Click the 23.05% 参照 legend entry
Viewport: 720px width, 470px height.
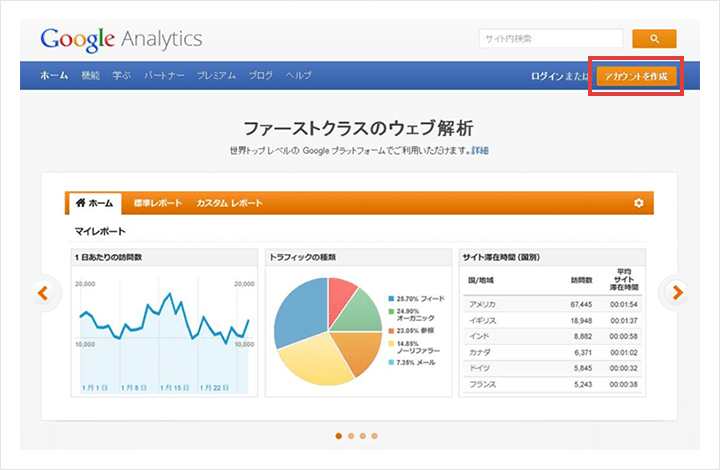pos(411,330)
